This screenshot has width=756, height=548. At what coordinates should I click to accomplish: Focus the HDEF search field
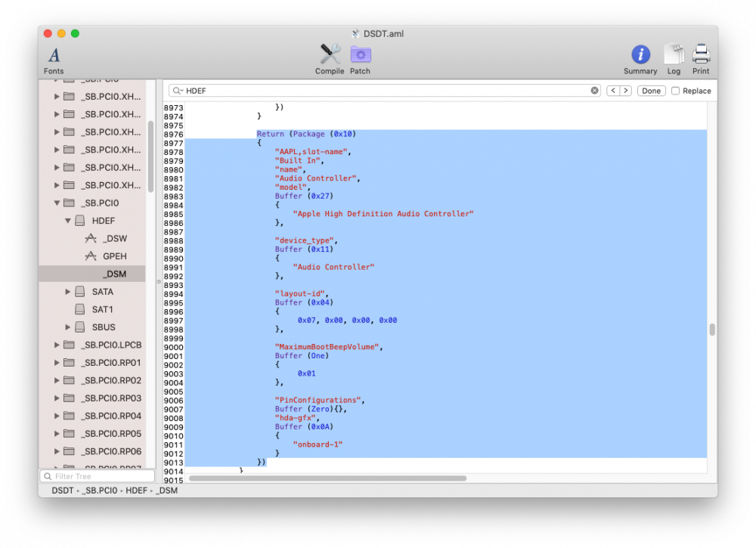click(x=386, y=91)
